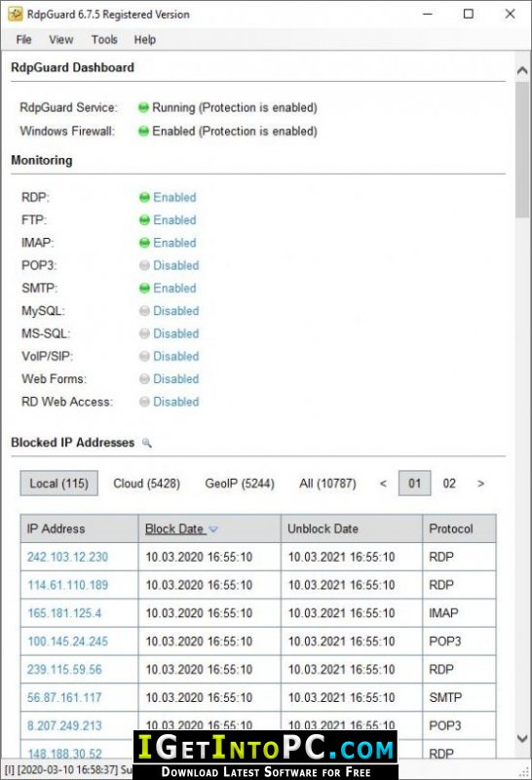
Task: Open the Tools menu
Action: (x=104, y=40)
